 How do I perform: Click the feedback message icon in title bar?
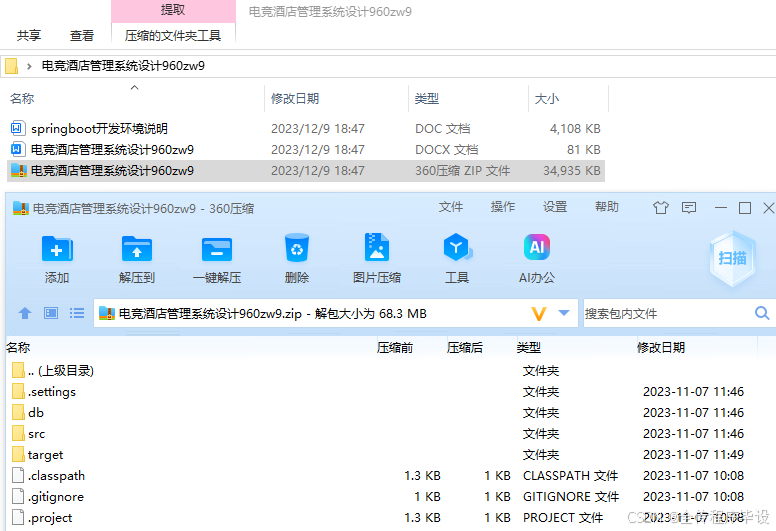coord(689,208)
